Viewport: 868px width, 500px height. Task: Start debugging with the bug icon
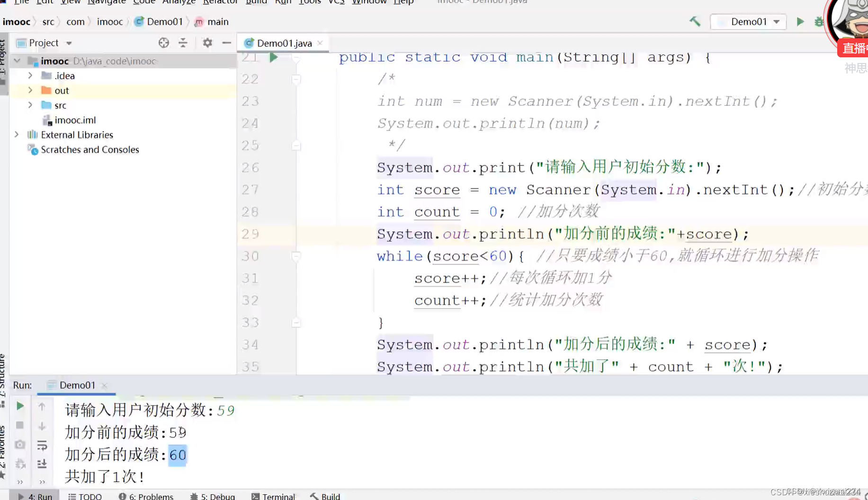coord(819,22)
